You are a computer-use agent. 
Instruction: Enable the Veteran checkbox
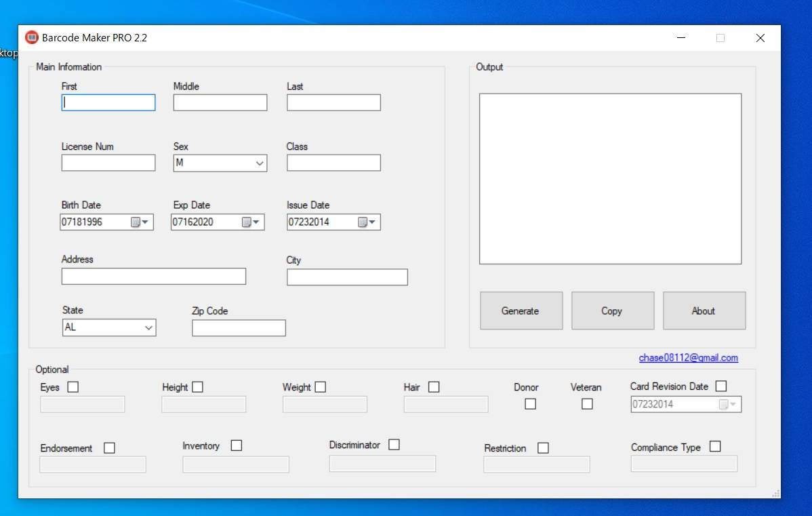(x=586, y=403)
